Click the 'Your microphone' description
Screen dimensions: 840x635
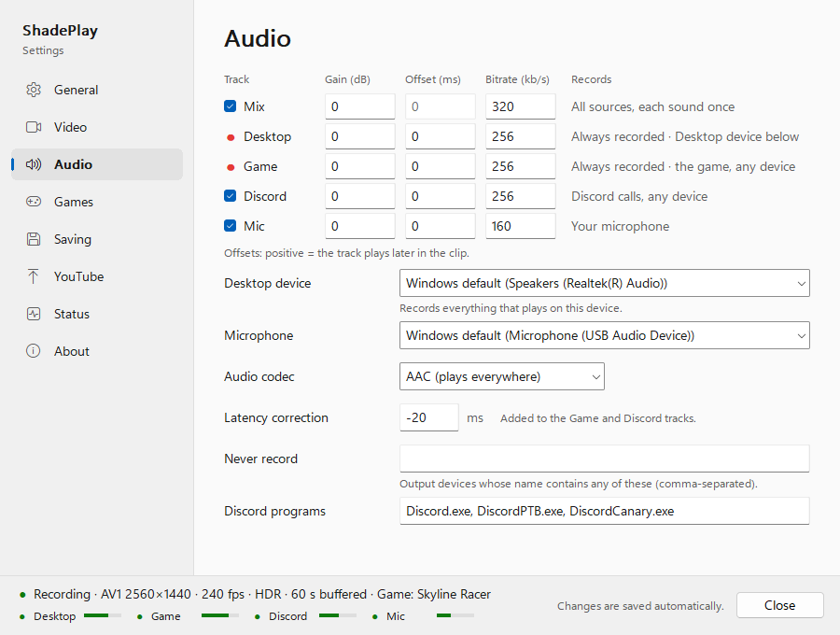620,226
